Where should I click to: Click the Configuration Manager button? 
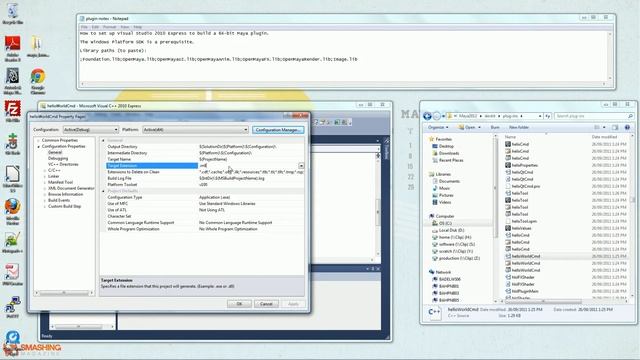[x=278, y=130]
